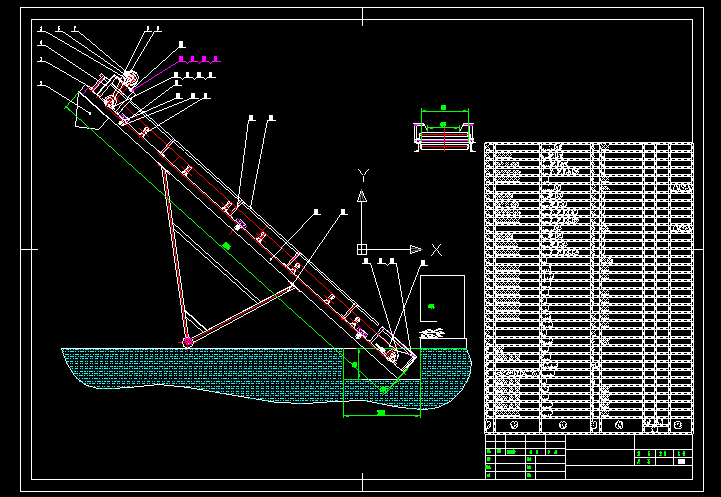The image size is (721, 497).
Task: Click the Y axis label
Action: point(363,175)
